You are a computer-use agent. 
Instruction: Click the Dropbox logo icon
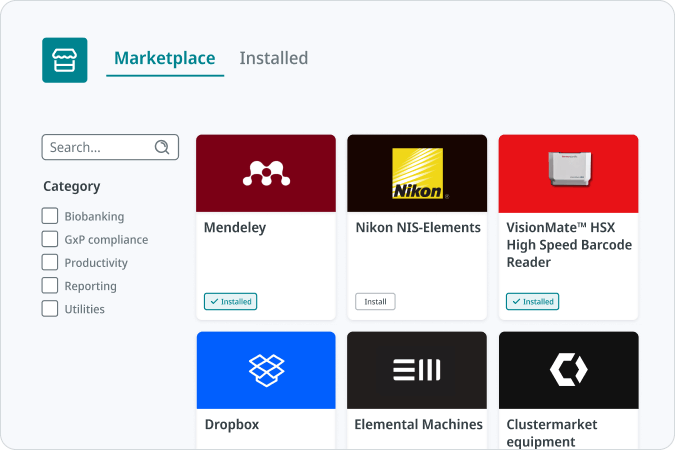[266, 370]
